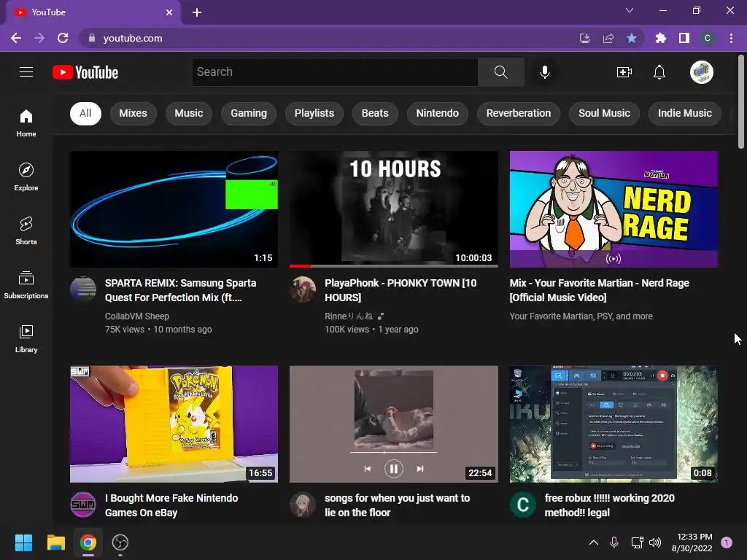Go to Home in the sidebar
The width and height of the screenshot is (747, 560).
(x=26, y=123)
